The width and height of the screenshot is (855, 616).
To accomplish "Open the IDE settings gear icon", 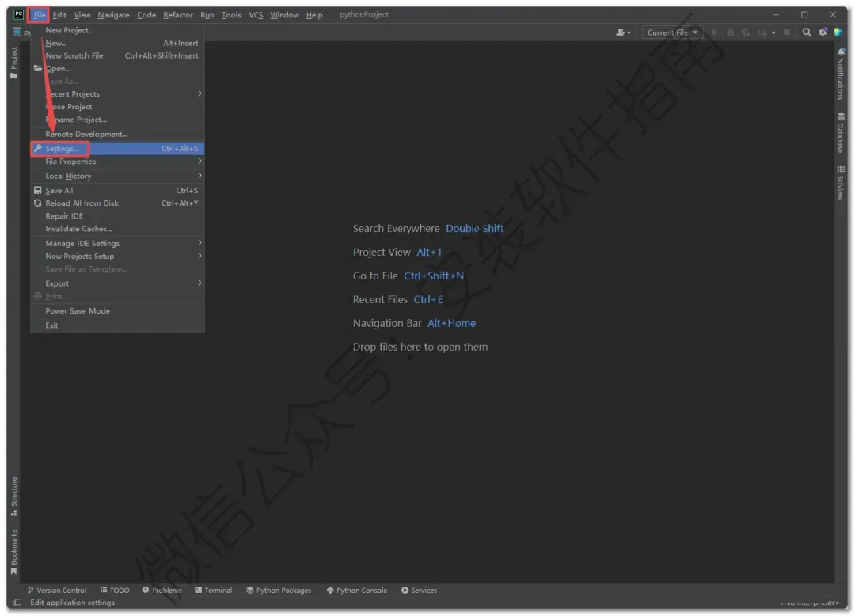I will (x=823, y=32).
